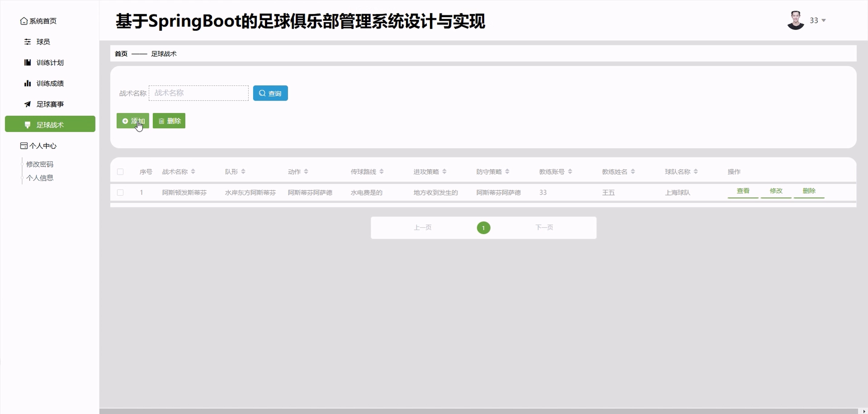
Task: Click the 系统首页 home icon
Action: 24,21
